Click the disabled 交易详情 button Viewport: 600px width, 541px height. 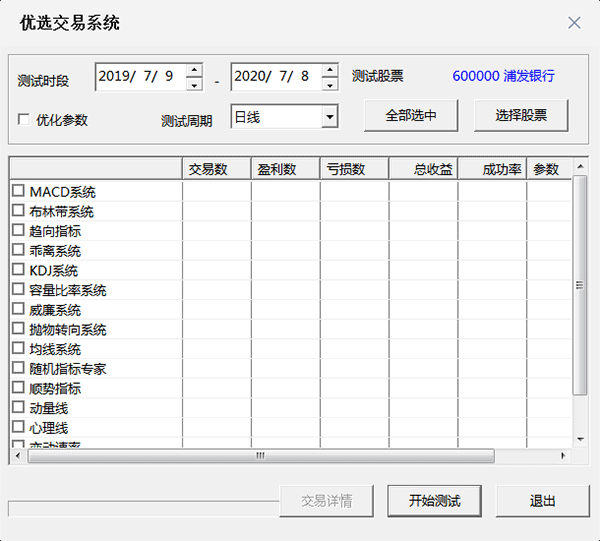point(326,501)
